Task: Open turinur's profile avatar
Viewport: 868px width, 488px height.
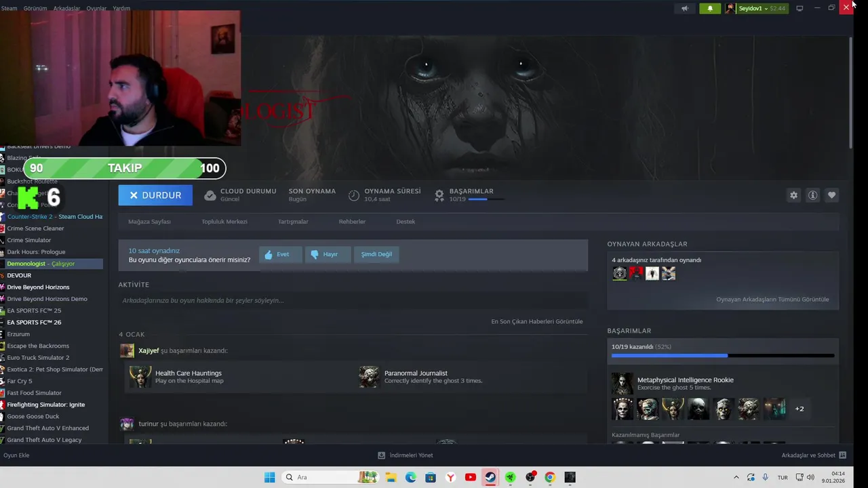Action: click(x=127, y=424)
